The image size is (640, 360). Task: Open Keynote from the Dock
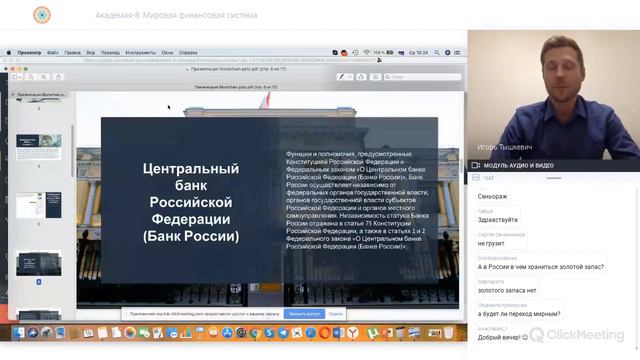(200, 333)
